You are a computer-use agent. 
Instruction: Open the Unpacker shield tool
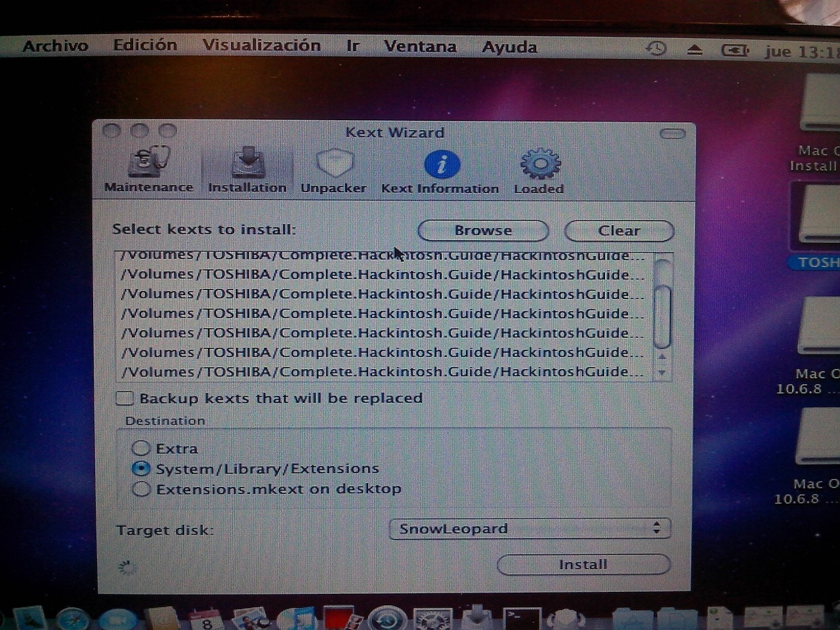pos(333,171)
